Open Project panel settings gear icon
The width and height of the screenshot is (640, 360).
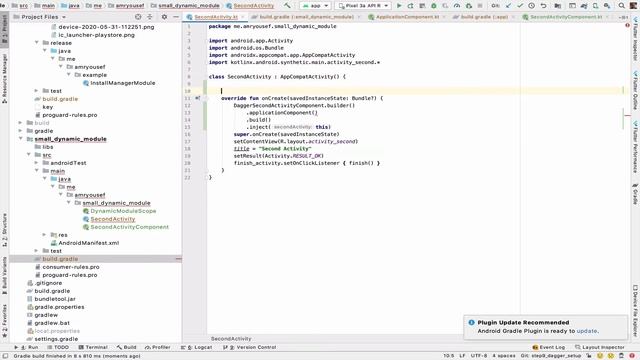point(164,17)
